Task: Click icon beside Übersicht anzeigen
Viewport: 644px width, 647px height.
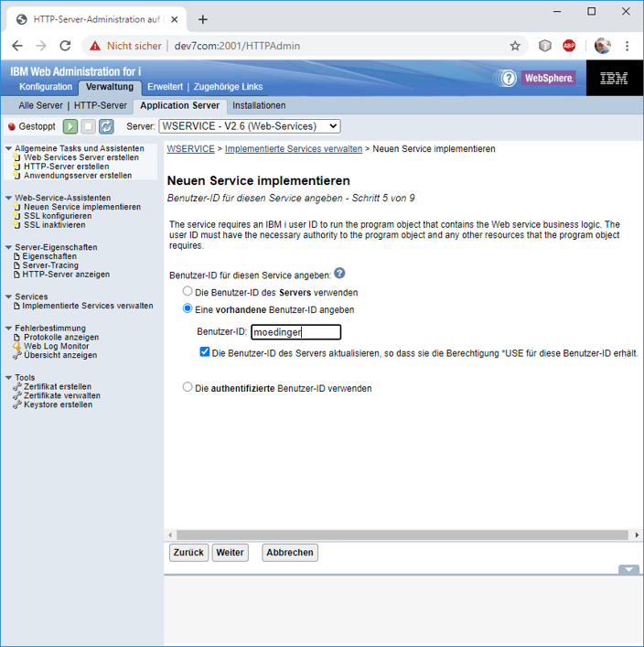Action: [x=16, y=355]
